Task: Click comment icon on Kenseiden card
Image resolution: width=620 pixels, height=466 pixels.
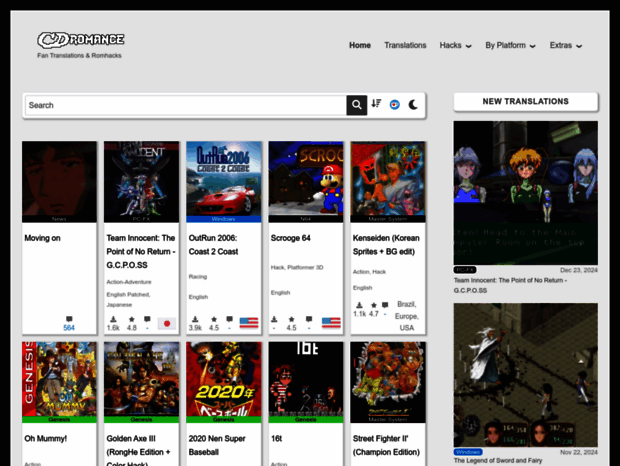Action: 385,305
